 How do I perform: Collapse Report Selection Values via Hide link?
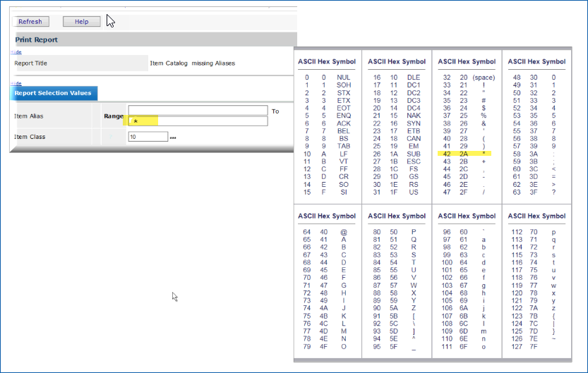tap(15, 83)
